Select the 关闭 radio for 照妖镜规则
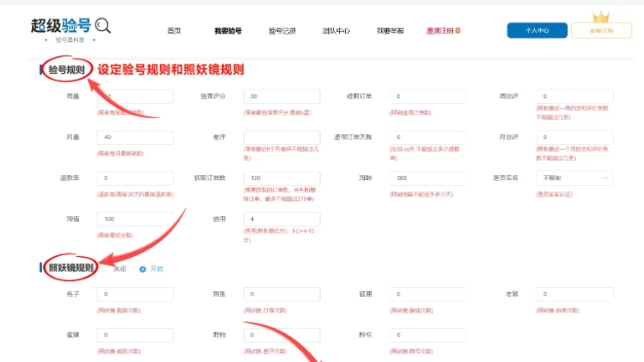 click(x=106, y=269)
